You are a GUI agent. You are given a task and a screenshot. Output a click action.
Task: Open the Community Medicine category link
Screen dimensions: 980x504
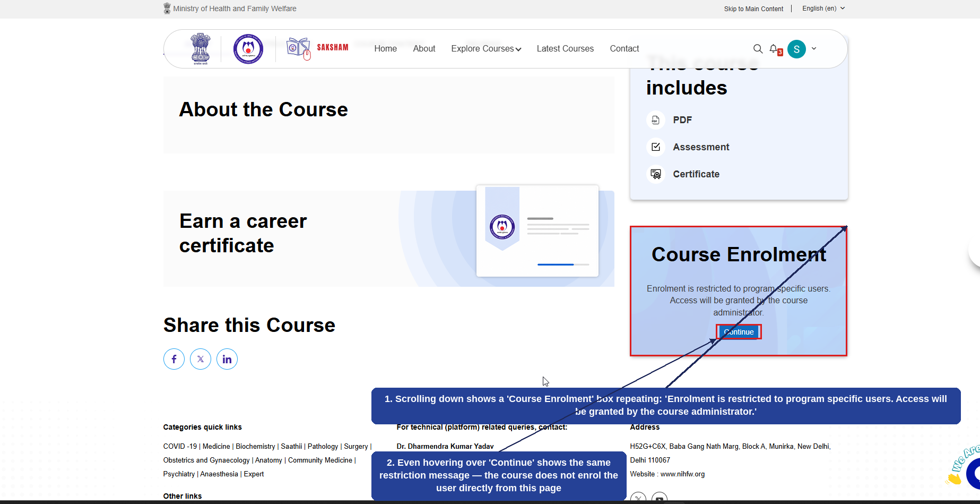(320, 460)
